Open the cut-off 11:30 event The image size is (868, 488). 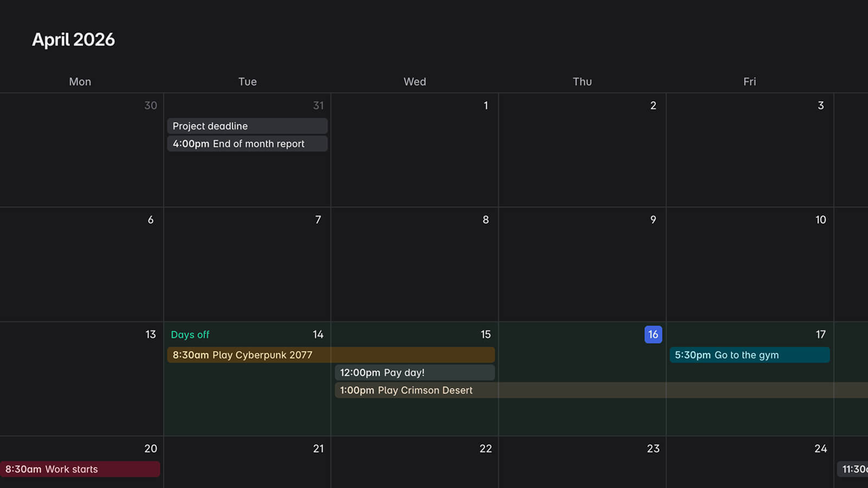pos(853,469)
